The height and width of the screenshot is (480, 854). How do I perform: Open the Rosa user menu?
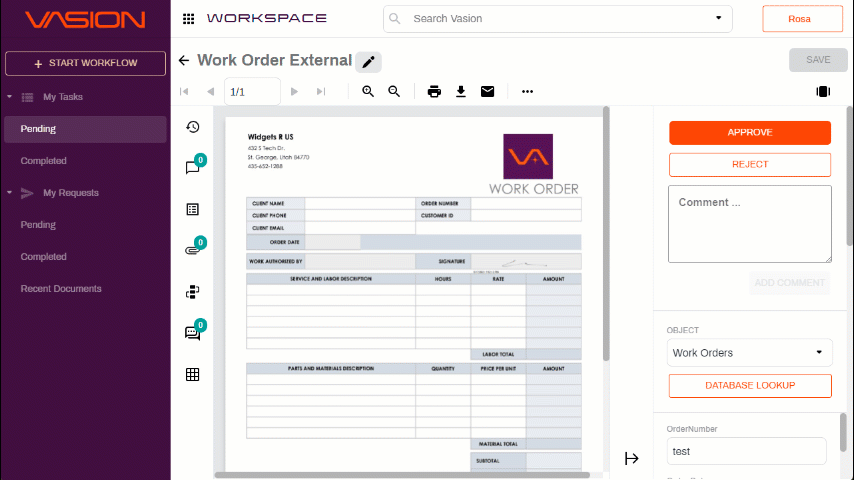802,19
